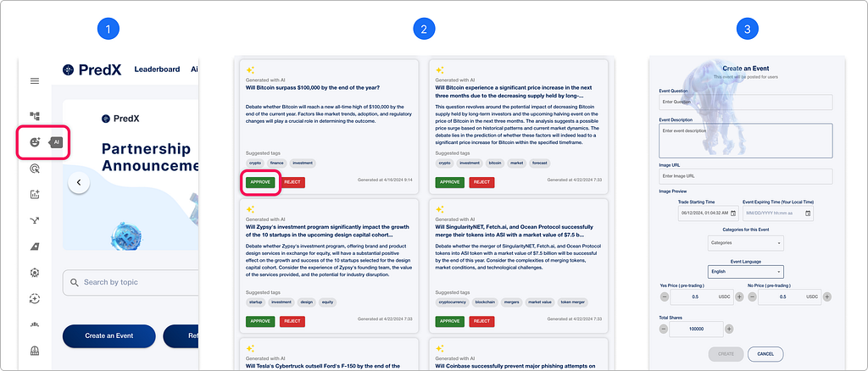Approve the Bitcoin $100,000 question
This screenshot has height=371, width=868.
pyautogui.click(x=260, y=182)
